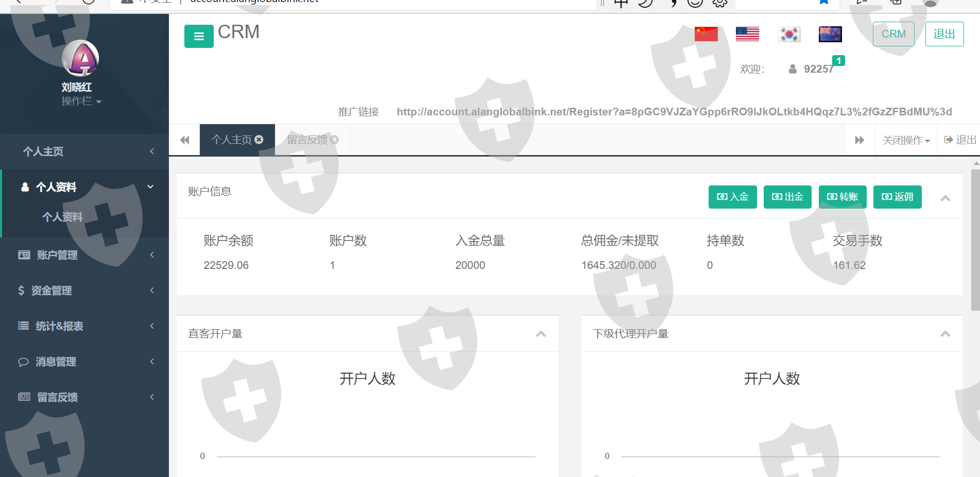Screen dimensions: 980x477
Task: Click the newspaper icon beside sidebar 留言反馈
Action: point(24,397)
